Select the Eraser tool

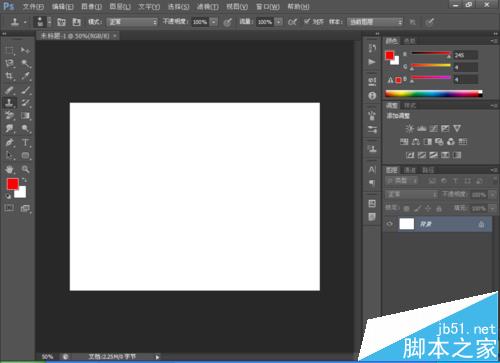(9, 116)
